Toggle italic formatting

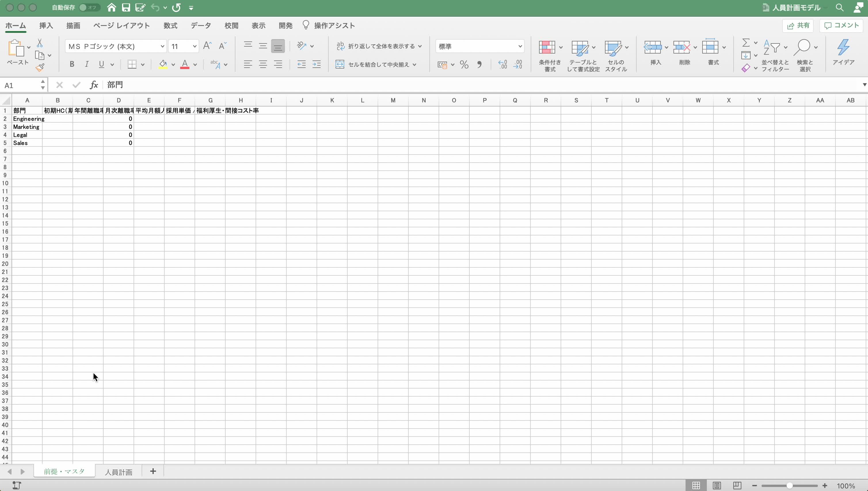[x=87, y=64]
